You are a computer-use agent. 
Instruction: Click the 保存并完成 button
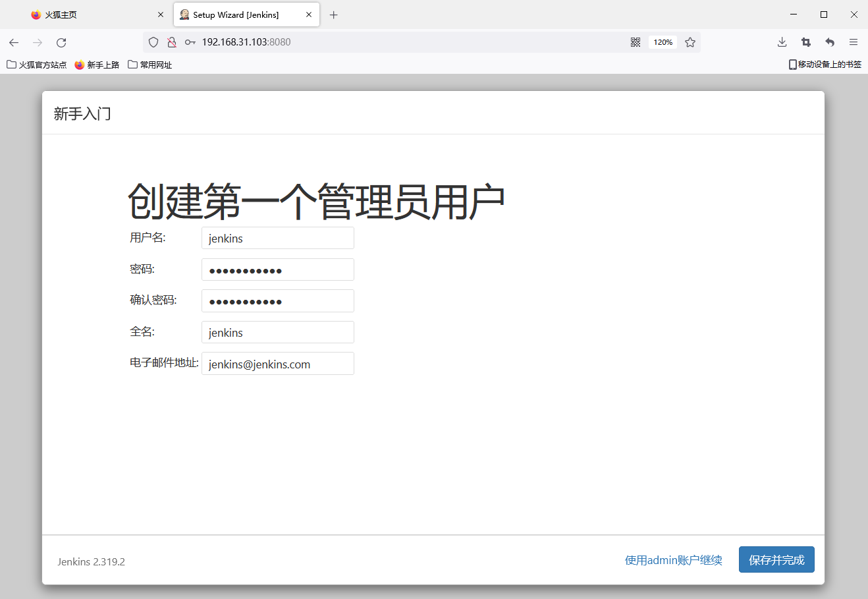(776, 560)
